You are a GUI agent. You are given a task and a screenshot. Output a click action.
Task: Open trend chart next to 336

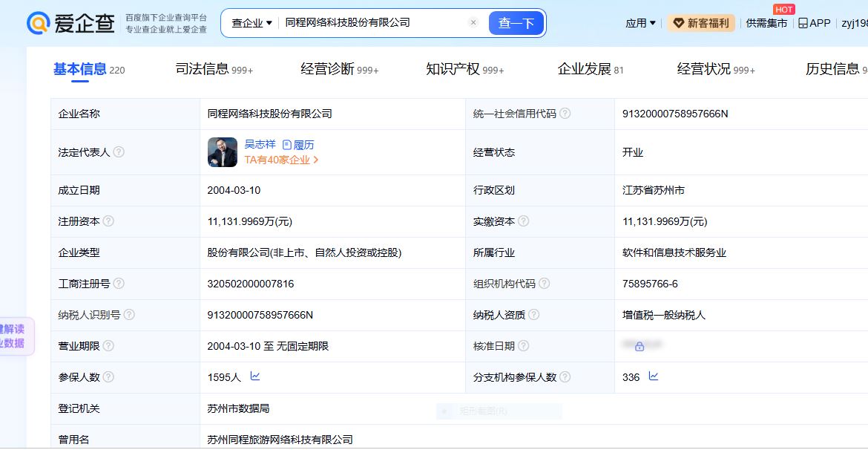654,376
